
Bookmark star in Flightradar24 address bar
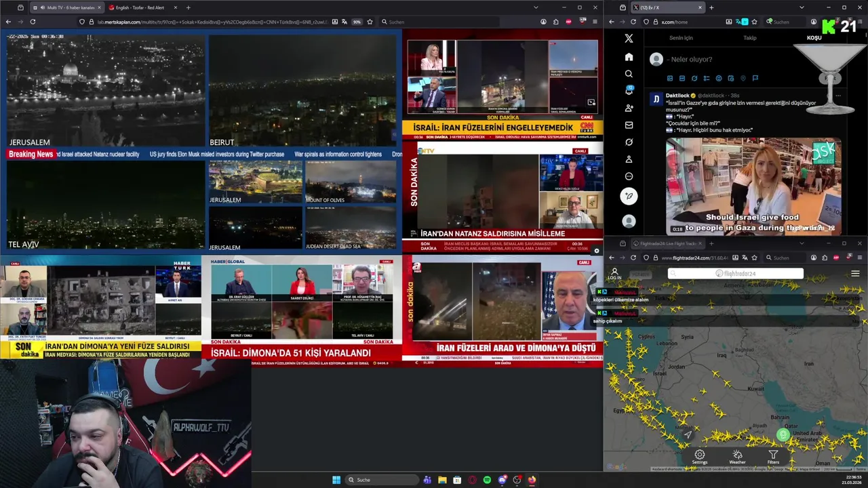click(x=754, y=258)
